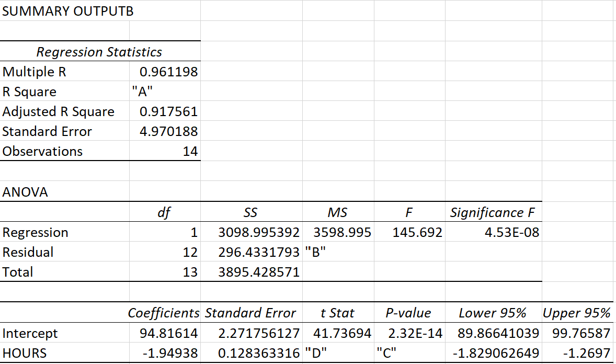Click the Lower 95% value 89.86641039

[x=498, y=333]
